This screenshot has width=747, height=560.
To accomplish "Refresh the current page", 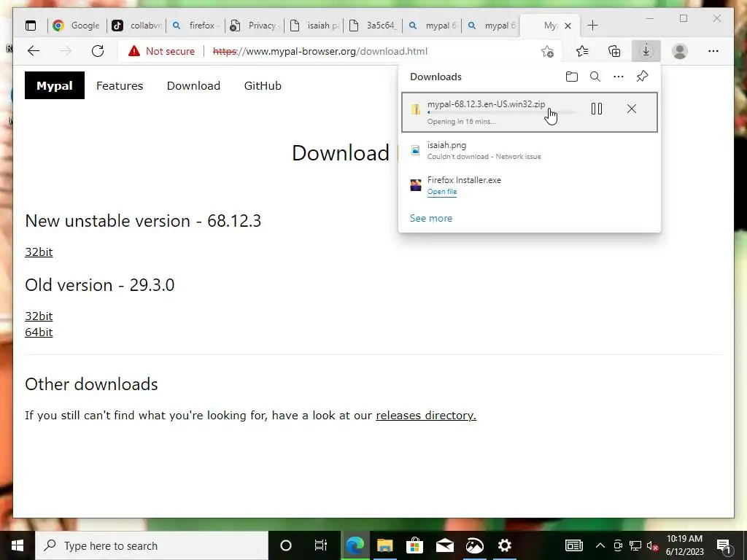I will tap(98, 51).
